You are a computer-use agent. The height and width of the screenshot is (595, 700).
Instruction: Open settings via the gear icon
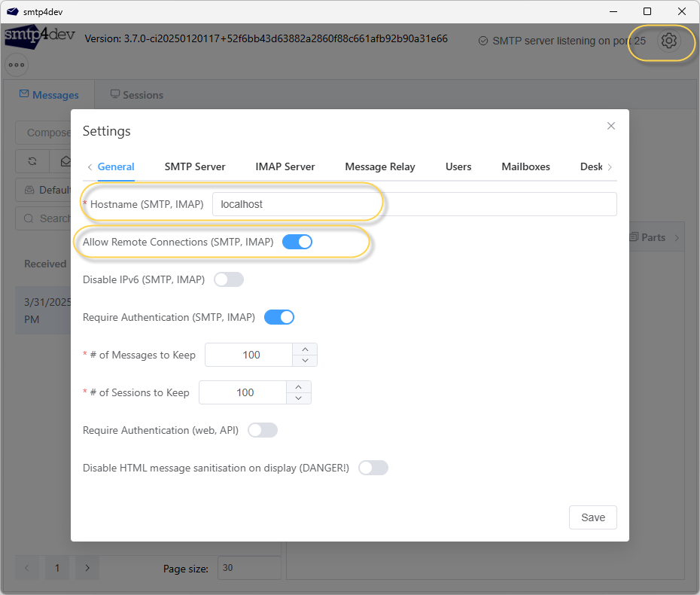(x=668, y=41)
